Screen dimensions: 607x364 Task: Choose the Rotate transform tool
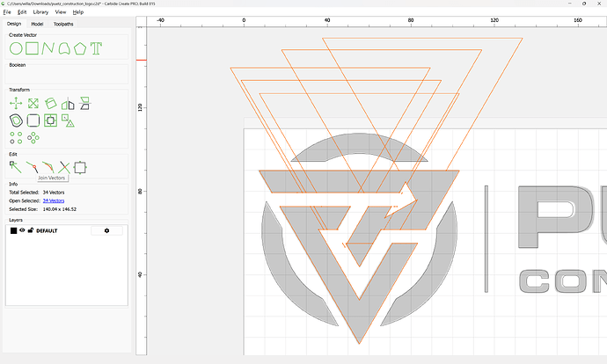point(50,103)
